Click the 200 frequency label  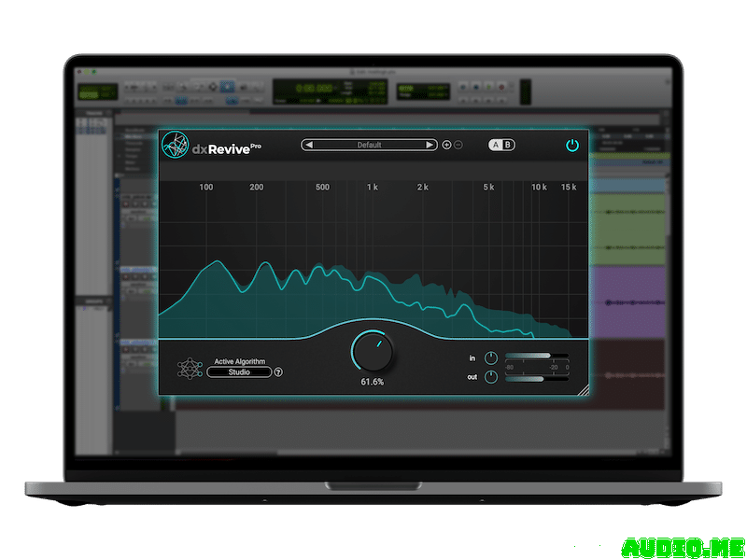point(256,188)
